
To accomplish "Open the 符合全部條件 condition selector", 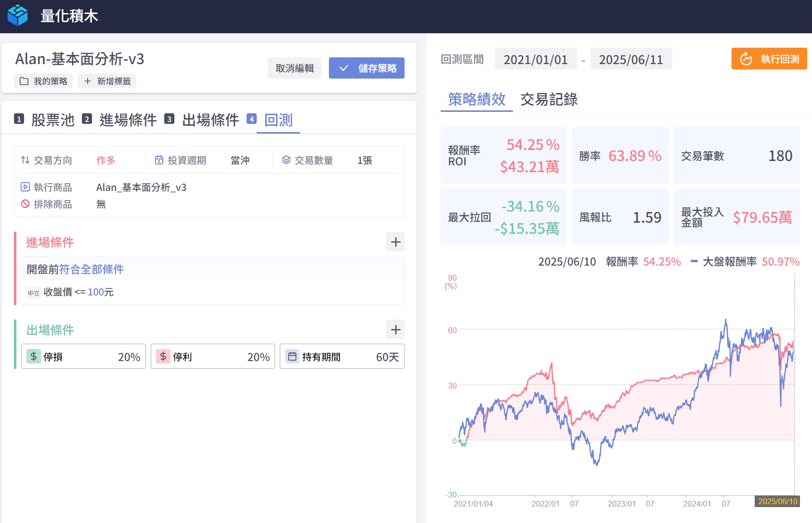I will click(92, 269).
